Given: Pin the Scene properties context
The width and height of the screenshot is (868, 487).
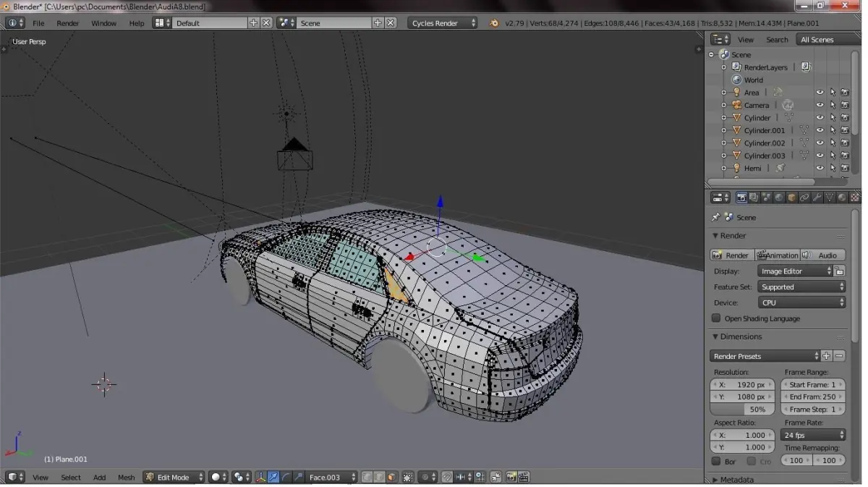Looking at the screenshot, I should [x=716, y=217].
